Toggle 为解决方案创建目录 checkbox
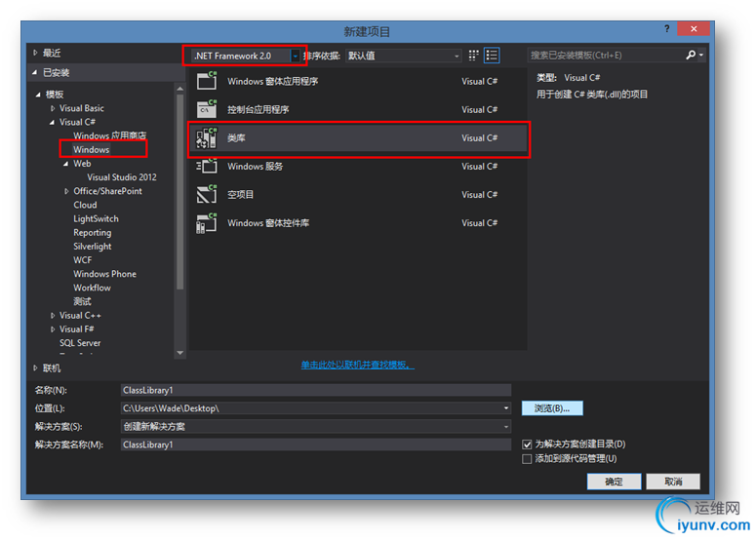The height and width of the screenshot is (541, 756). click(x=527, y=444)
